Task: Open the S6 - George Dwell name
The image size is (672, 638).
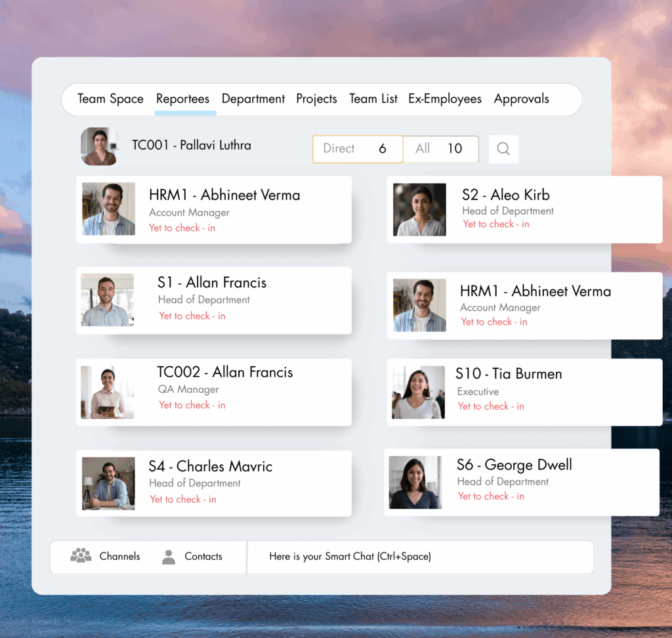Action: click(514, 464)
